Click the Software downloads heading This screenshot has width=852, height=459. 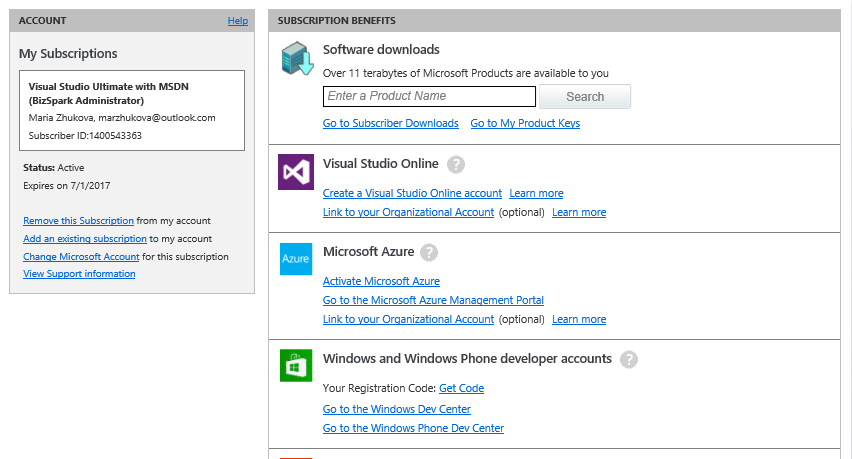pos(381,50)
